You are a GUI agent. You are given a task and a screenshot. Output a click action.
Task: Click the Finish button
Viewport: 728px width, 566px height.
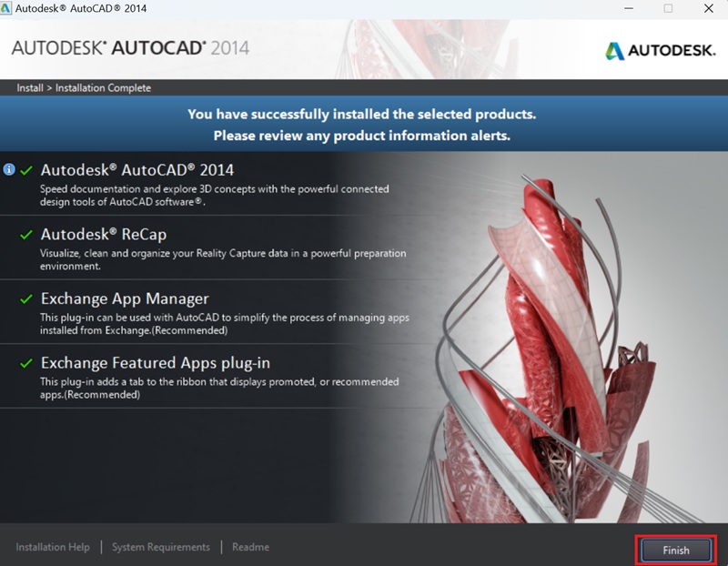(x=675, y=550)
